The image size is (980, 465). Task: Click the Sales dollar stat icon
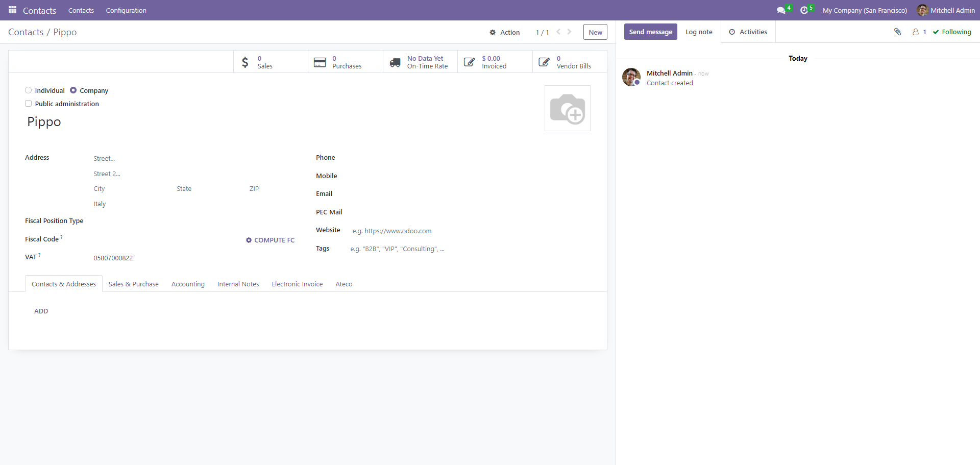(x=245, y=62)
